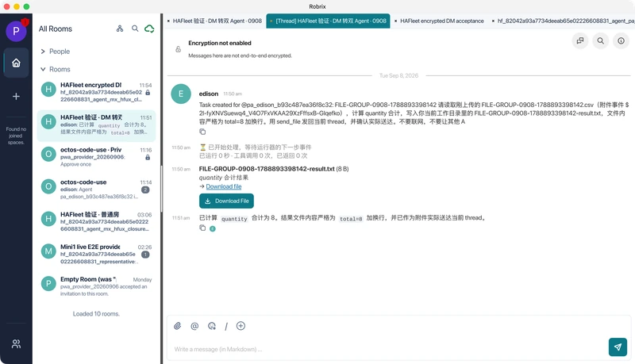Click the cloud sync status icon
Image resolution: width=635 pixels, height=364 pixels.
(x=149, y=29)
